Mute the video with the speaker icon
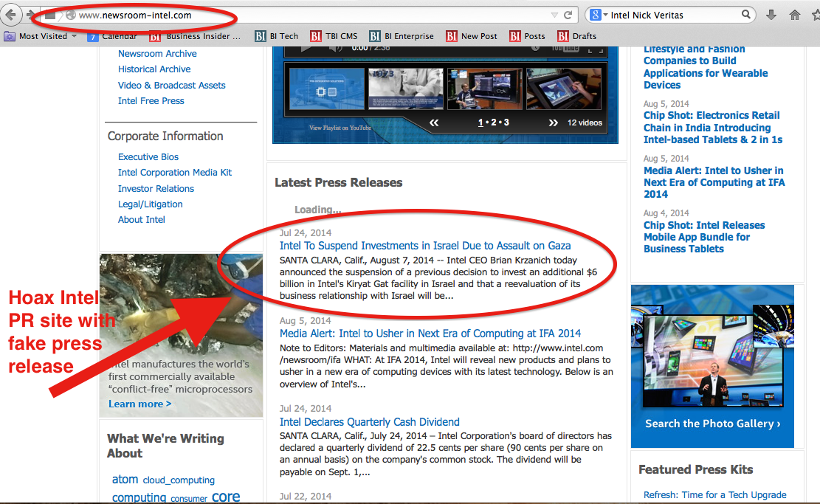The image size is (820, 504). 335,49
